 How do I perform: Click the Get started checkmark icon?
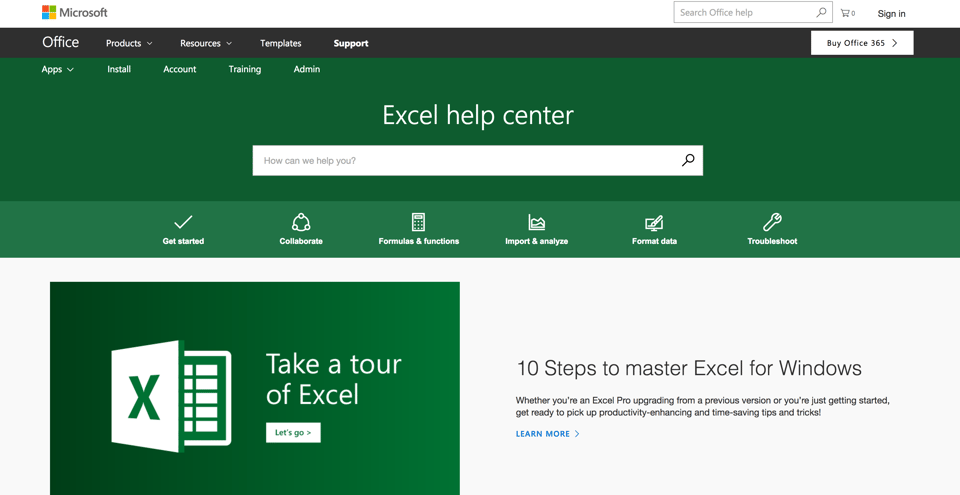coord(183,222)
